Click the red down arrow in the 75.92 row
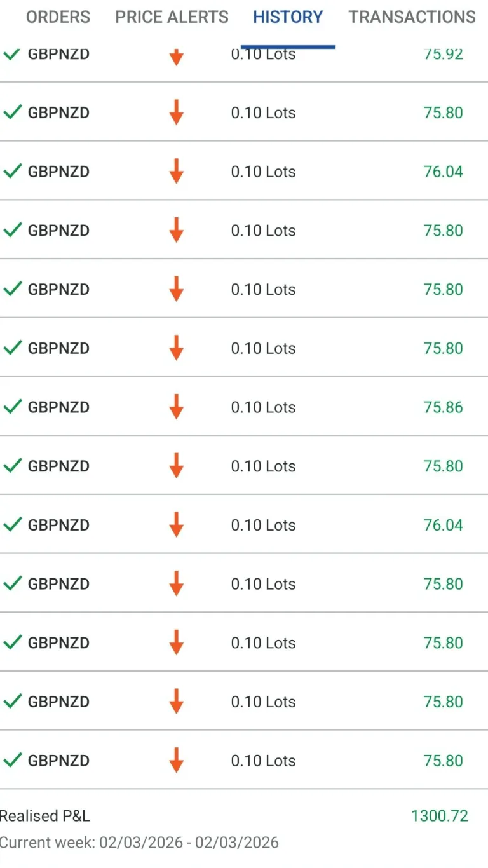Image resolution: width=488 pixels, height=868 pixels. [x=176, y=56]
